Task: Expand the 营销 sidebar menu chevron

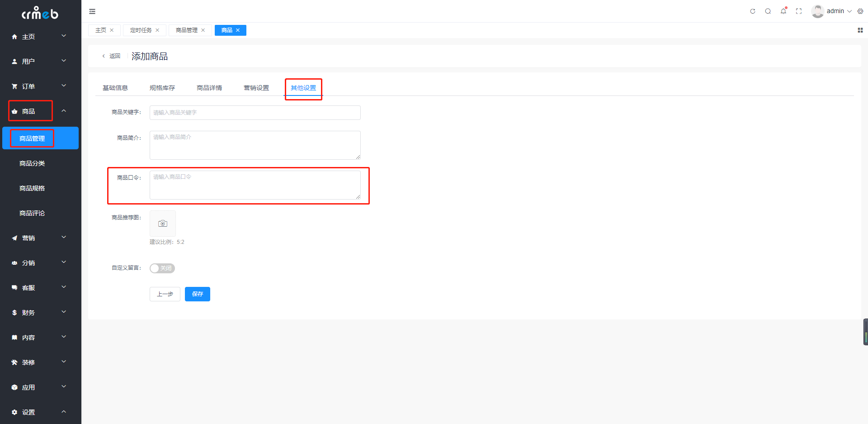Action: tap(64, 237)
